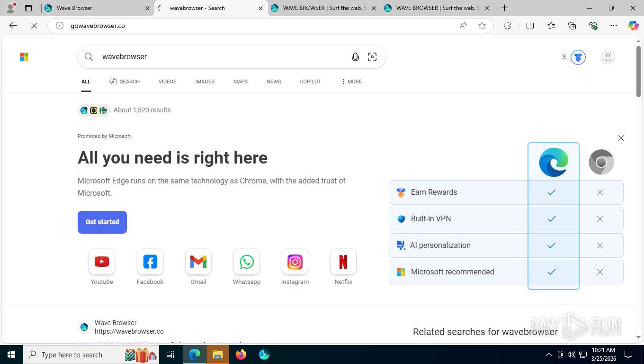Open the tab actions menu icon

pos(28,8)
